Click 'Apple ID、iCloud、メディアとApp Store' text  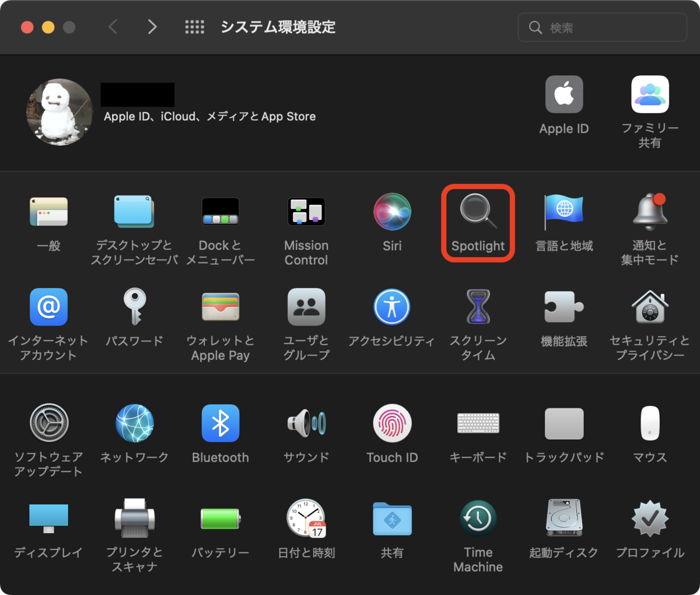pyautogui.click(x=210, y=117)
